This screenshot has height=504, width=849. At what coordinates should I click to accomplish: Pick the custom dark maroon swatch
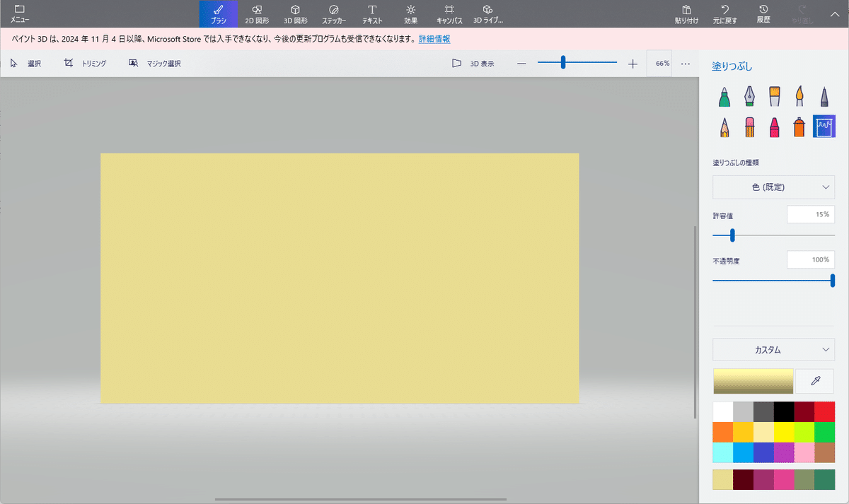[x=744, y=479]
